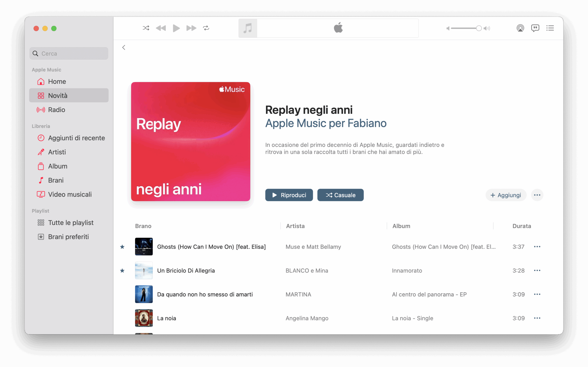Viewport: 588px width, 367px height.
Task: Open La noia - Single album
Action: [413, 318]
